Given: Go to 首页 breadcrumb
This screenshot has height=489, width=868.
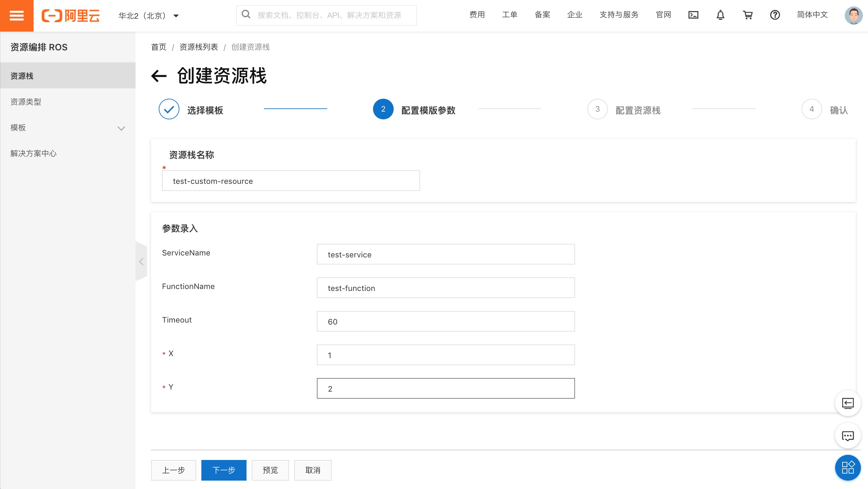Looking at the screenshot, I should [x=158, y=47].
